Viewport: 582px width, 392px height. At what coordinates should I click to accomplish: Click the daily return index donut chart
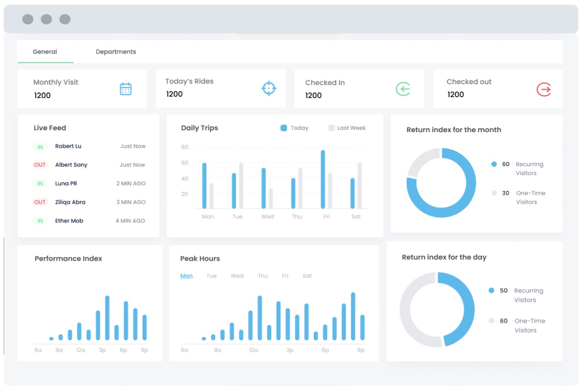point(437,310)
